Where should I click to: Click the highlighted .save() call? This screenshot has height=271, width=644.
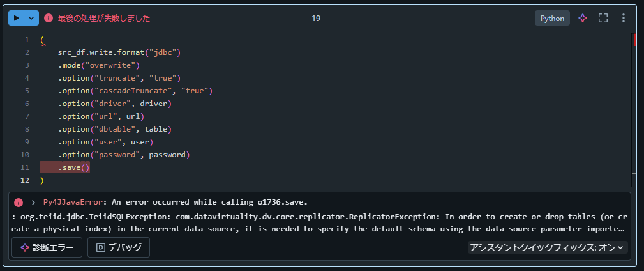[x=74, y=167]
